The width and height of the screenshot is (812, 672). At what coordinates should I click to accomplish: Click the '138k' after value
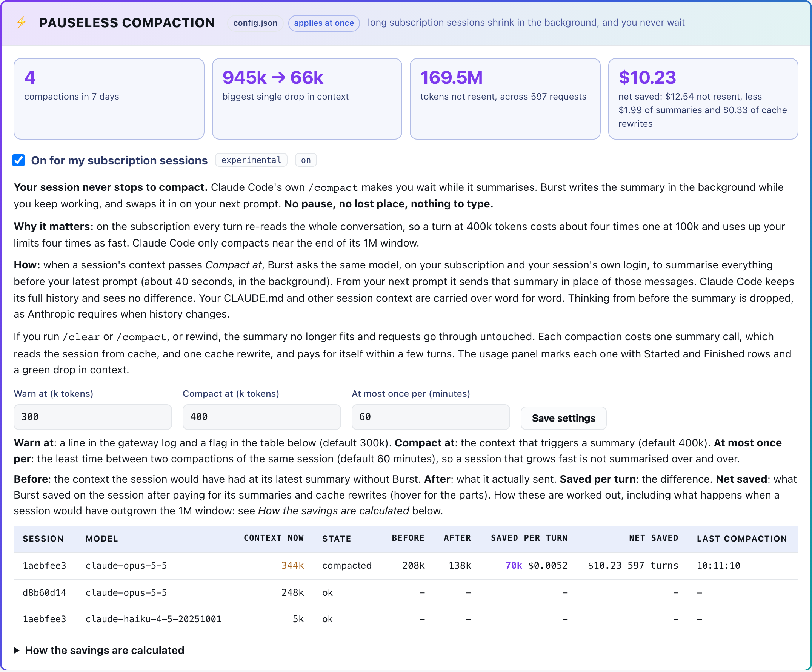tap(460, 566)
